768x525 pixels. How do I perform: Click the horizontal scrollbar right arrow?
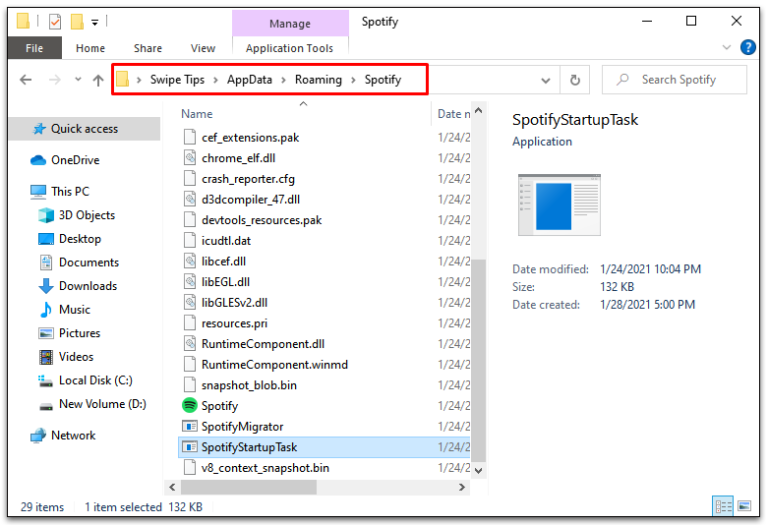(461, 487)
